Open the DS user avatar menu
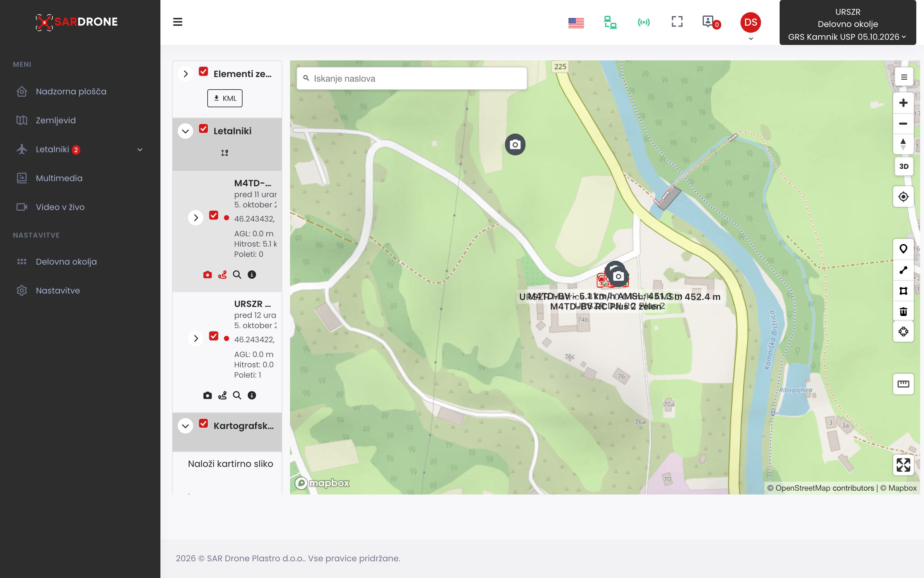The width and height of the screenshot is (924, 578). click(750, 22)
